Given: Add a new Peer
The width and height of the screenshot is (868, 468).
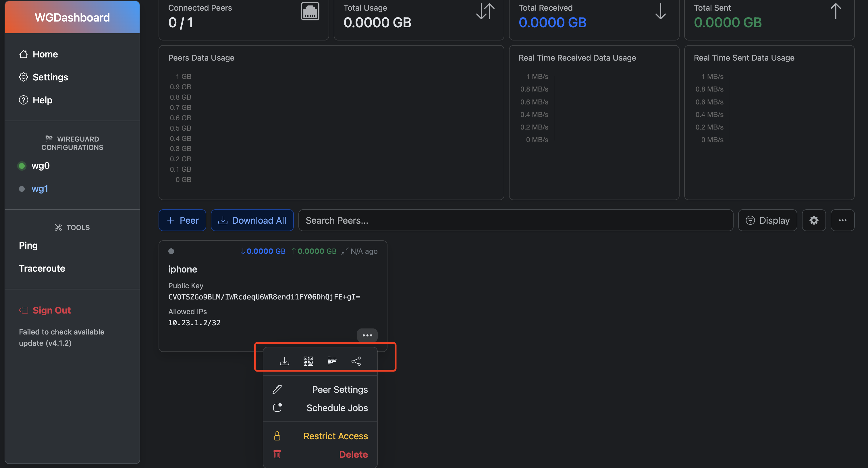Looking at the screenshot, I should coord(182,220).
